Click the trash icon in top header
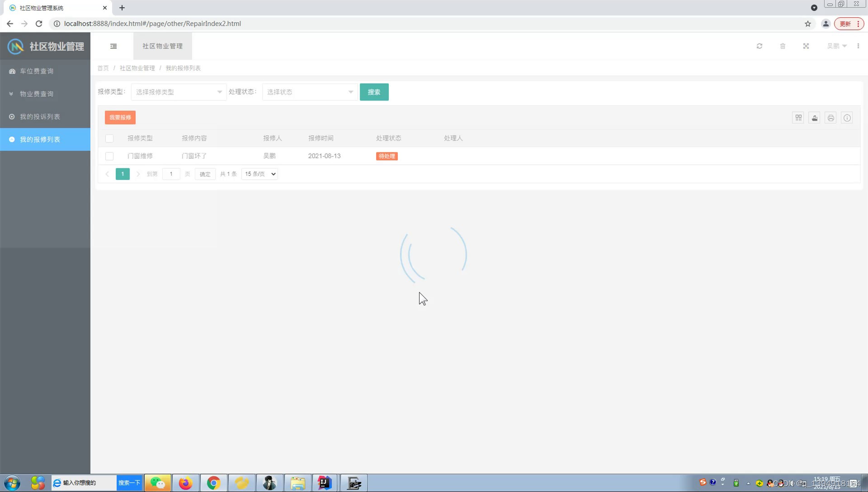The width and height of the screenshot is (868, 492). [783, 46]
